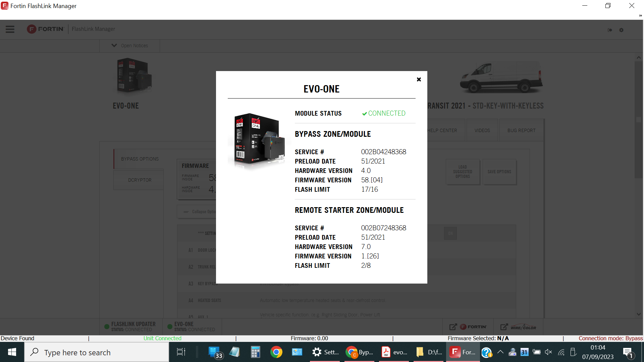Click the Ford Transit van image
Screen dimensions: 644x362
pyautogui.click(x=501, y=77)
